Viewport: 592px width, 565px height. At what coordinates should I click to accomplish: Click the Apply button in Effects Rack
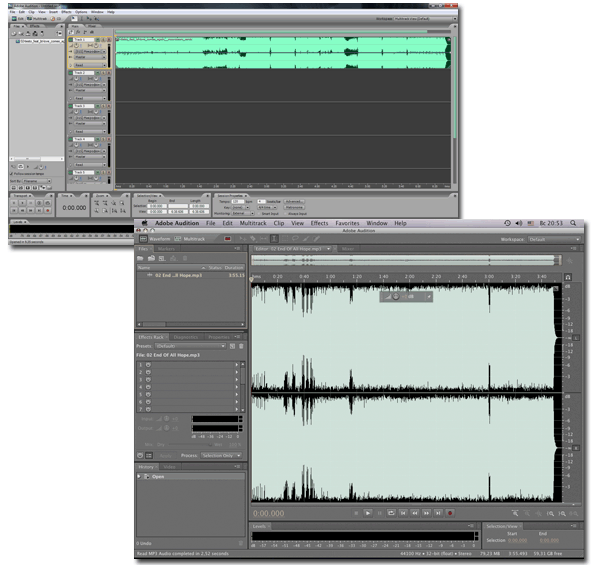pos(166,455)
